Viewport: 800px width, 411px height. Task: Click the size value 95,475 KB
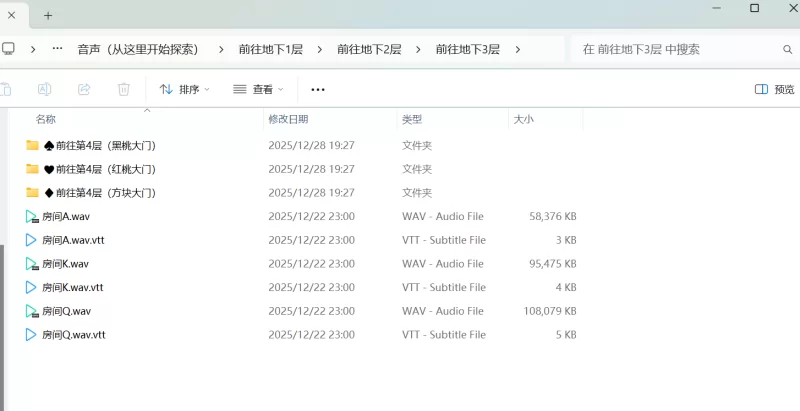point(553,264)
